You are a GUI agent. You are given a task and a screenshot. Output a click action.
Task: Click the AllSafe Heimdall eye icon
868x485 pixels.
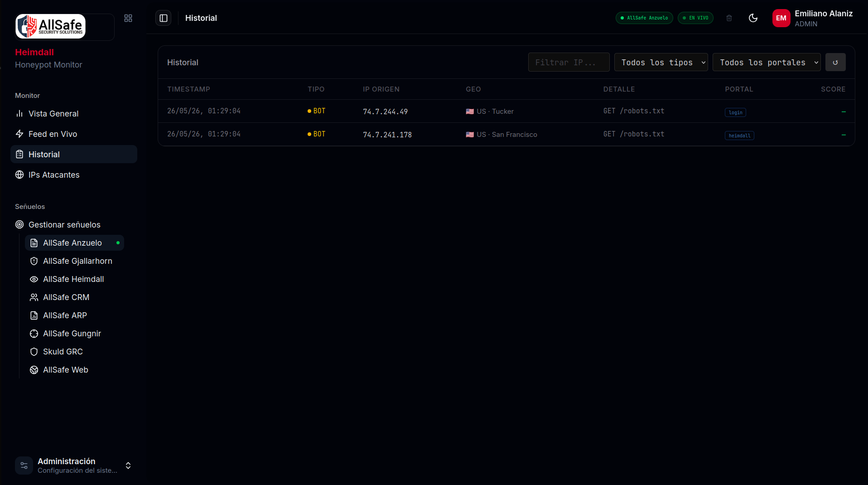coord(34,279)
